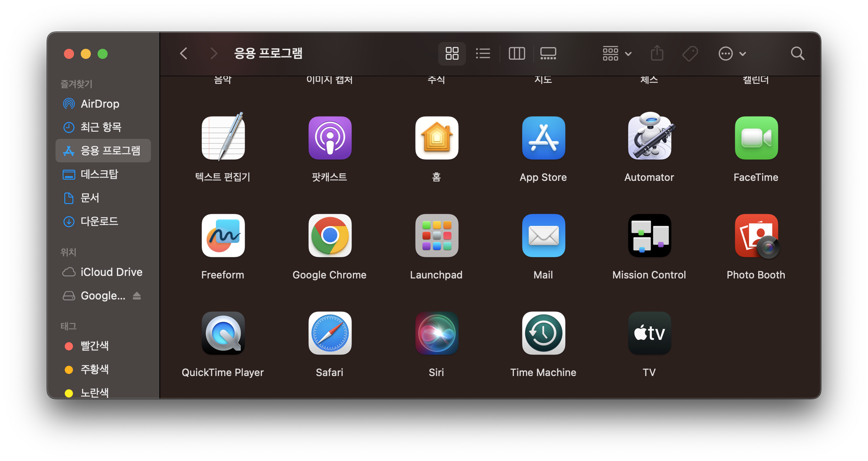
Task: Go to iCloud Drive location
Action: 111,272
